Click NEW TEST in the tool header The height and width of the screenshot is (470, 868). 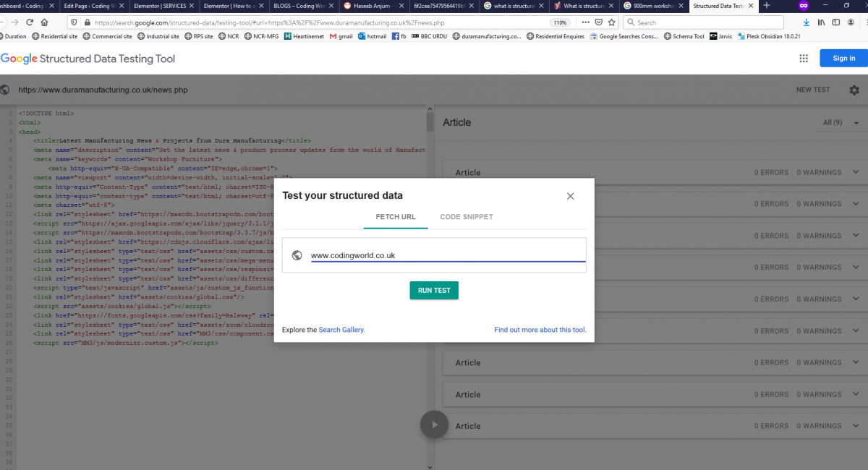(813, 90)
